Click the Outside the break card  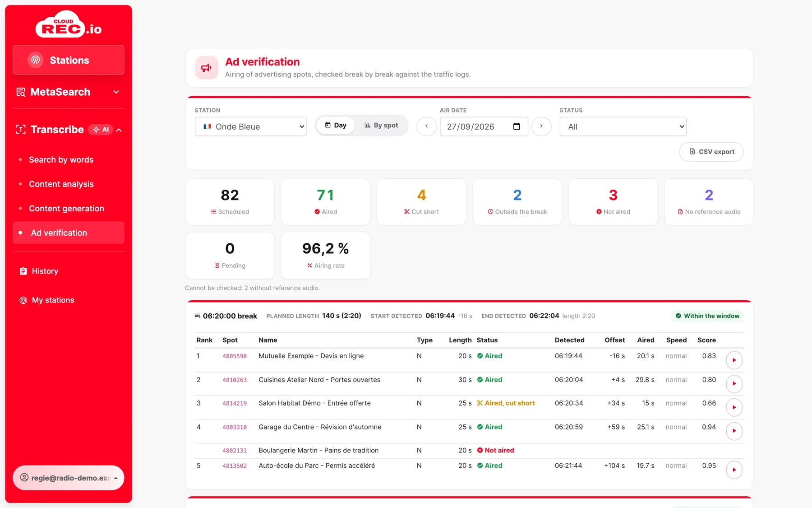(517, 202)
